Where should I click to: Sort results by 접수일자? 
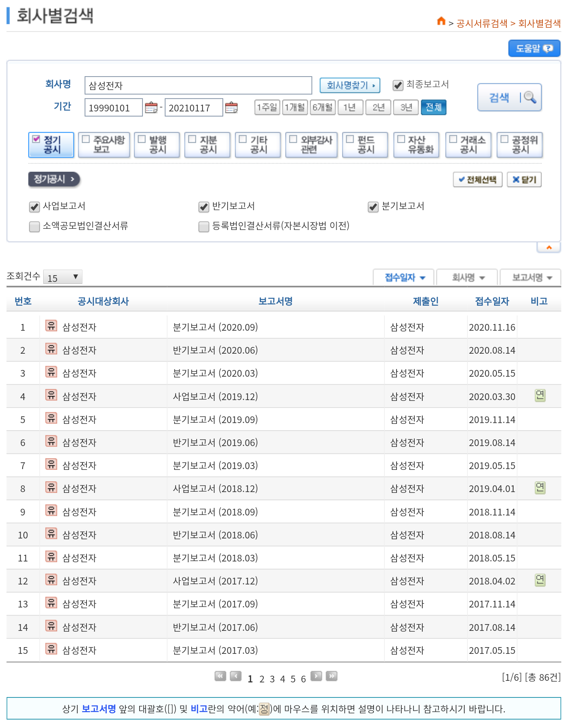[404, 278]
